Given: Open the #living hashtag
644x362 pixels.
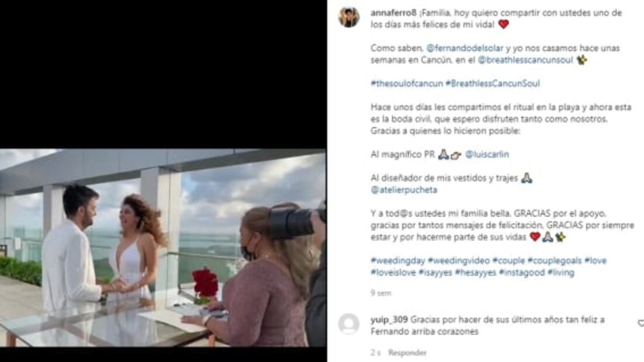Looking at the screenshot, I should [560, 273].
